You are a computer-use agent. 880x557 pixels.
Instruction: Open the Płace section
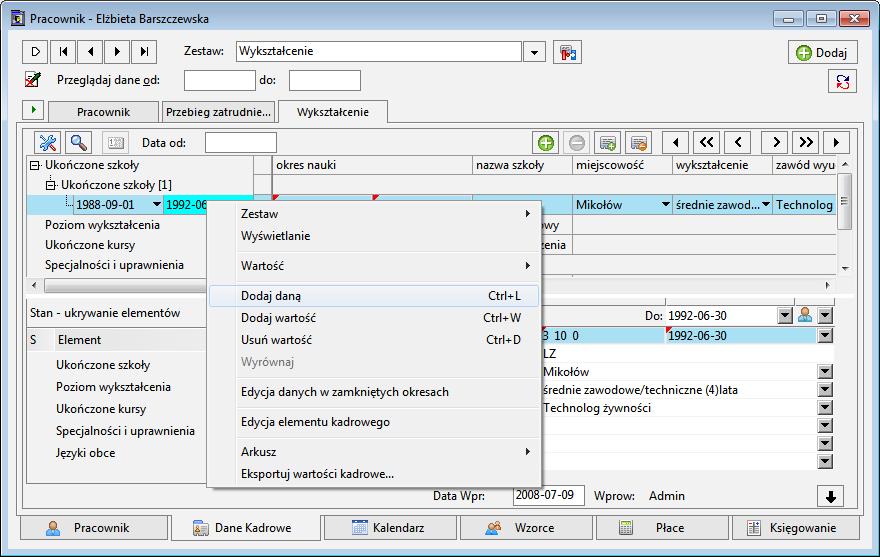click(x=662, y=528)
